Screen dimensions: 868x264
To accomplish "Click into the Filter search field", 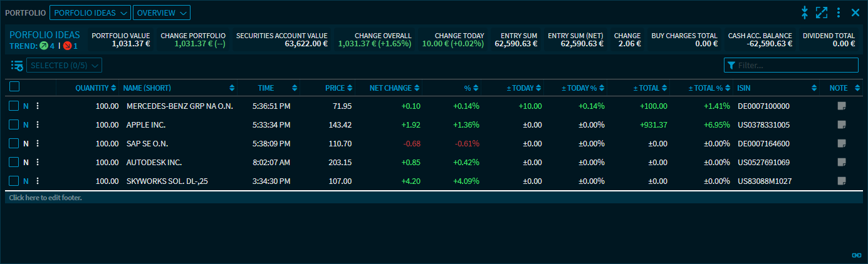I will (x=796, y=66).
